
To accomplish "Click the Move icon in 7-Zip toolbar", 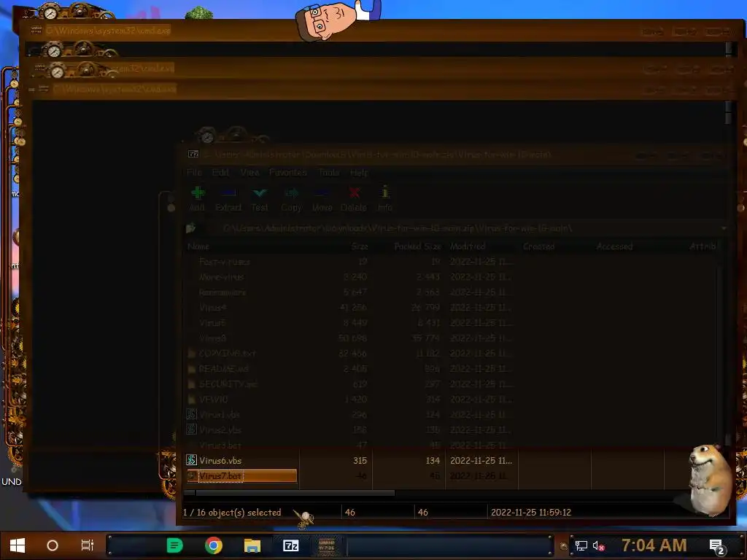I will coord(322,193).
